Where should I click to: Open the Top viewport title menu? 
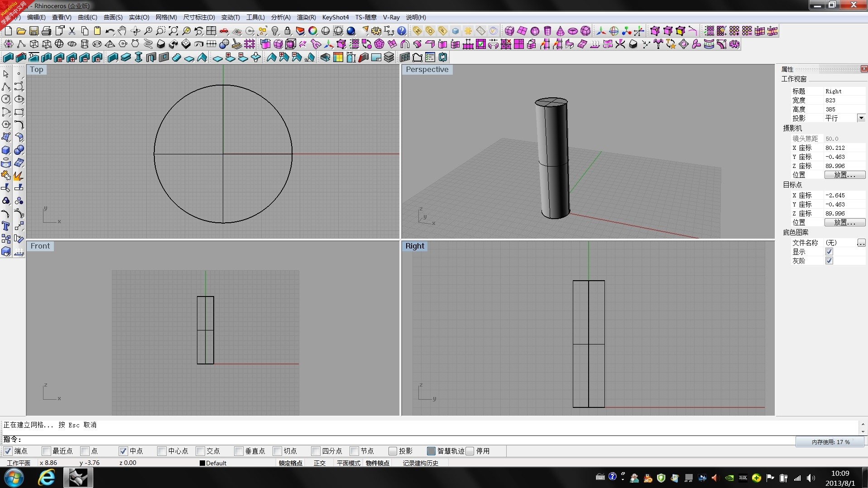pyautogui.click(x=36, y=69)
